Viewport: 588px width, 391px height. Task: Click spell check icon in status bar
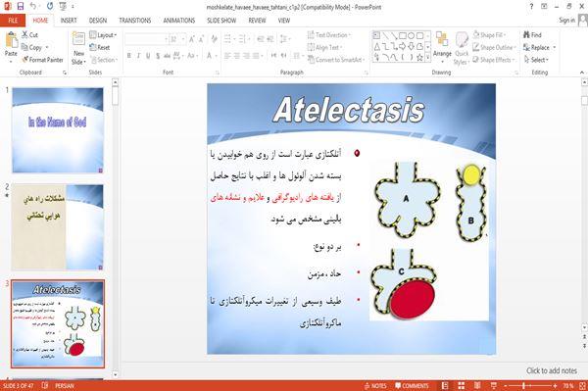click(45, 385)
